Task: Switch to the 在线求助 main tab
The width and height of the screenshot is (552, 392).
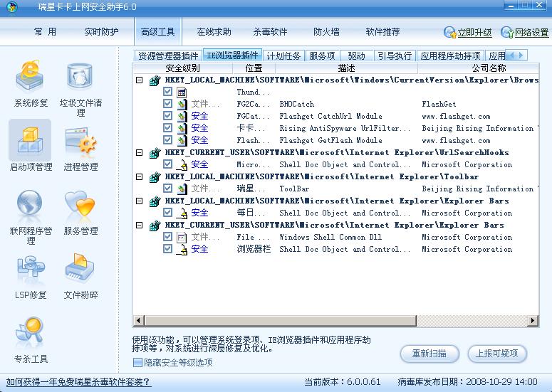Action: 214,32
